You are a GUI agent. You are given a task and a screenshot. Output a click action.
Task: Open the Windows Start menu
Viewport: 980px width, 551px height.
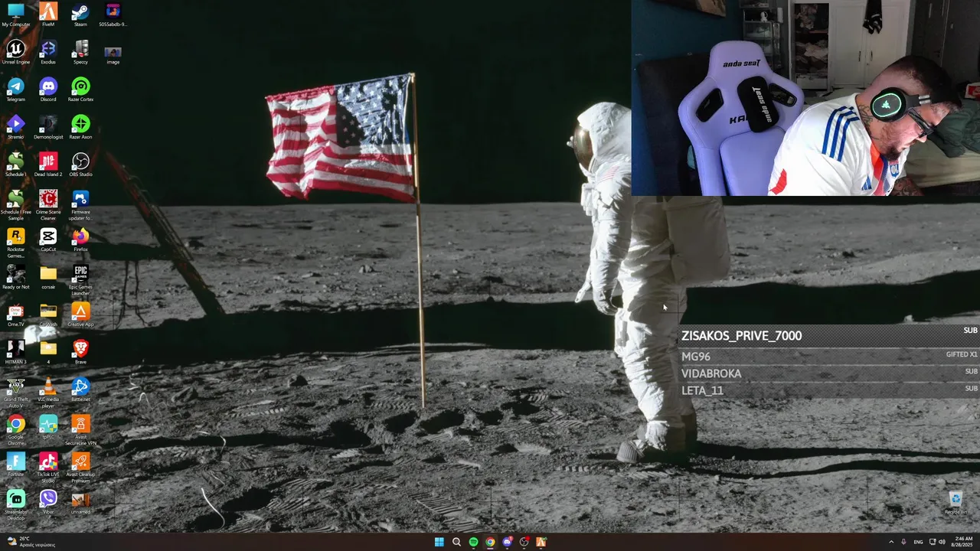coord(439,542)
